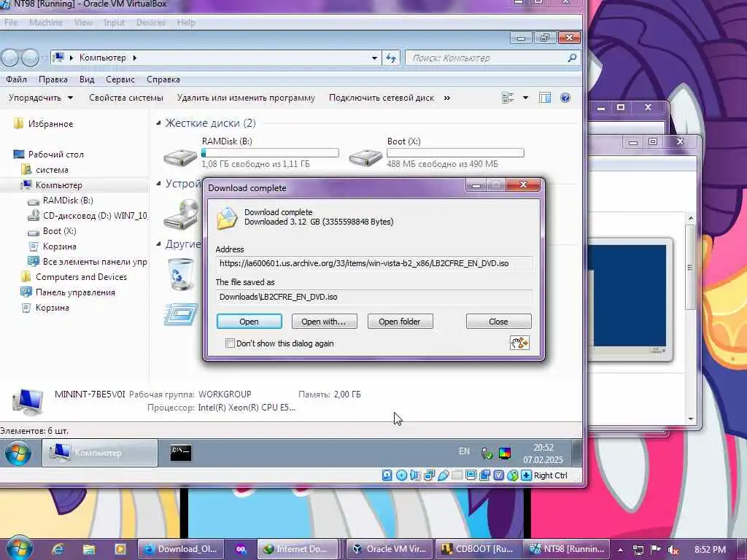Open the address bar history dropdown arrow

coord(374,58)
